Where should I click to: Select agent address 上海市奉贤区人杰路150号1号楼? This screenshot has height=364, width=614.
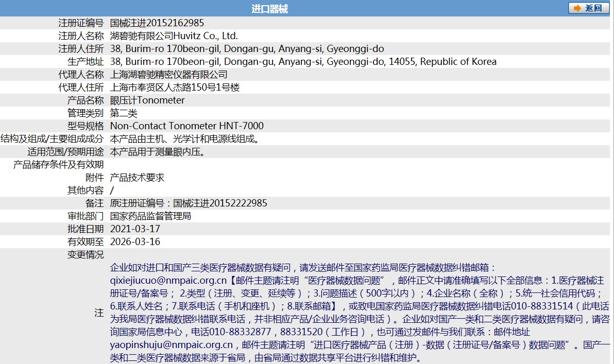pos(175,88)
